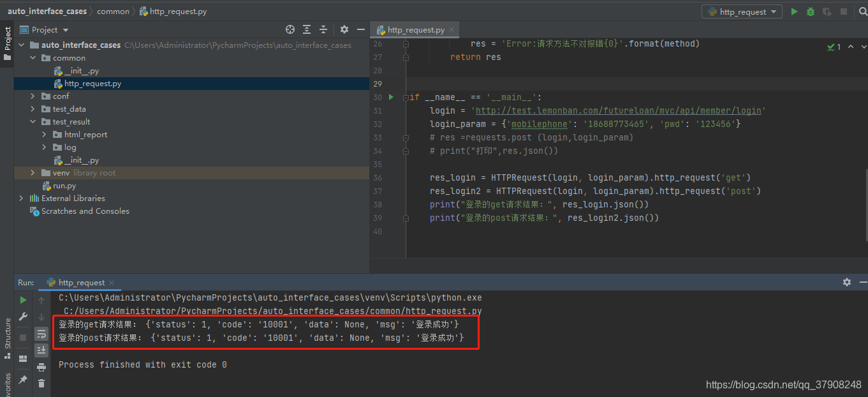Screen dimensions: 868x397
Task: Open the http_request run configuration dropdown
Action: [742, 11]
